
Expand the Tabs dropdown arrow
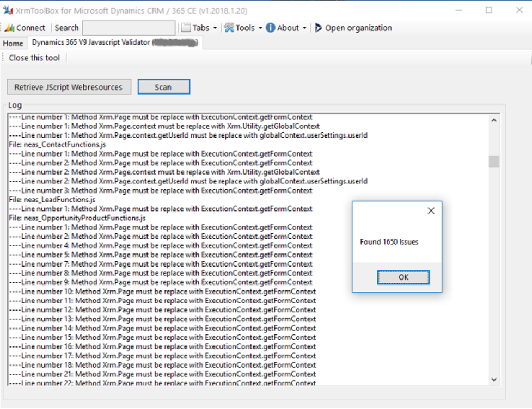[215, 28]
